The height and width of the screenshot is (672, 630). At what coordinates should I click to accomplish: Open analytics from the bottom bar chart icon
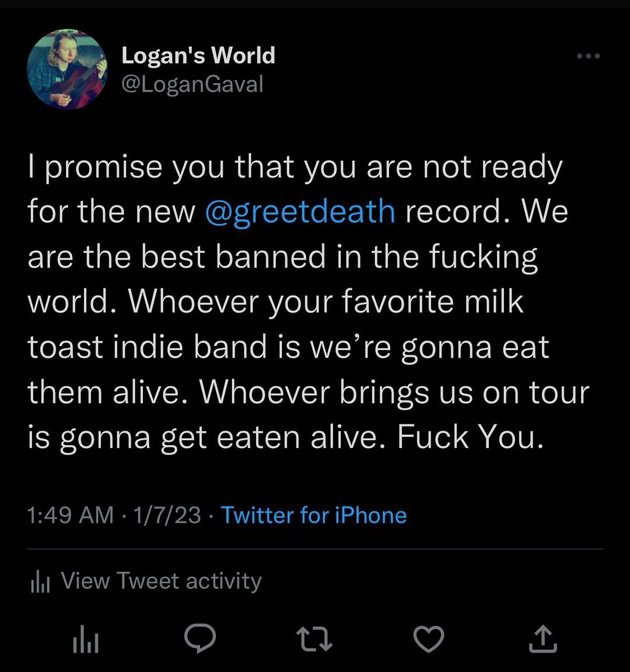86,640
